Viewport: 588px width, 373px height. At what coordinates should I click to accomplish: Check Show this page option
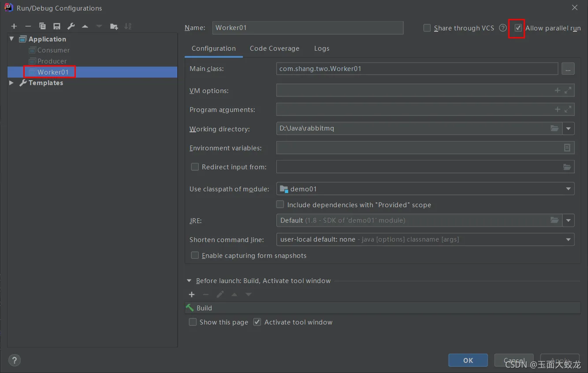click(x=193, y=322)
